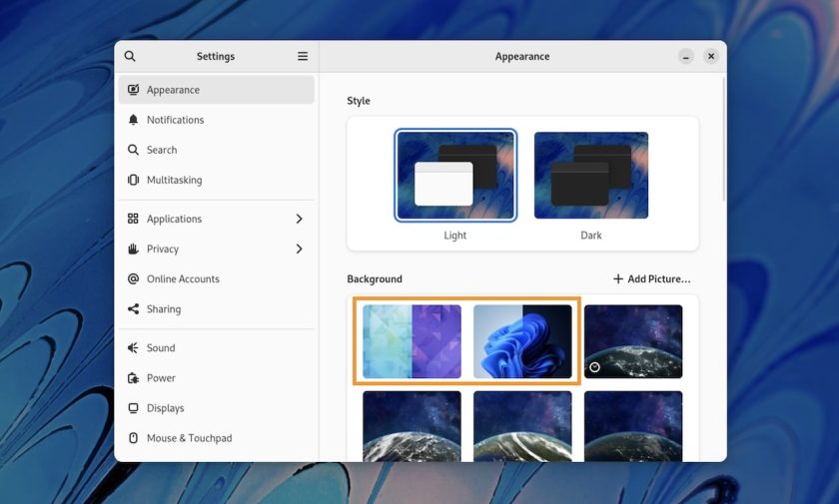Expand the Privacy submenu chevron
This screenshot has height=504, width=839.
(299, 250)
